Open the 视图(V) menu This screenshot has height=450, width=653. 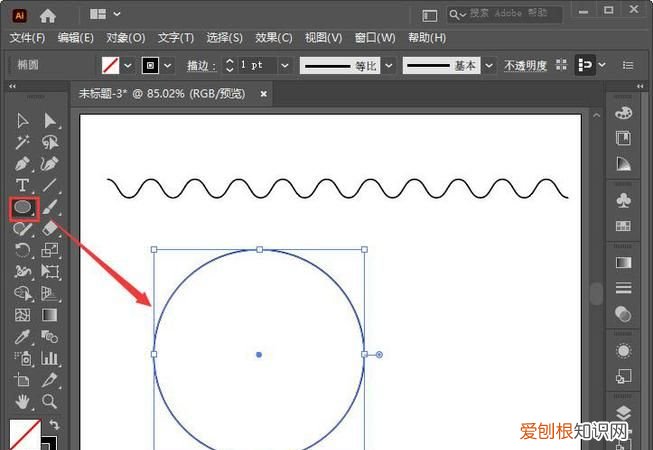point(324,38)
